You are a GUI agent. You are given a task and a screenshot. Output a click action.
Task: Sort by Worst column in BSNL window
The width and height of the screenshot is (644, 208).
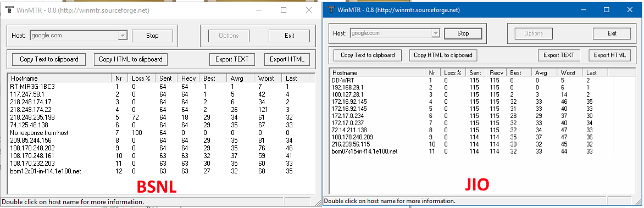[x=268, y=78]
